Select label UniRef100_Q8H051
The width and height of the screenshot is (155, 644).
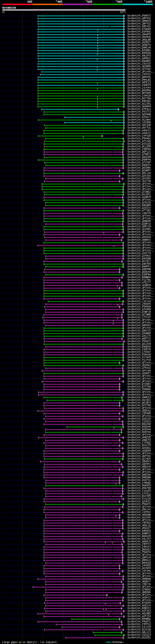[x=139, y=77]
